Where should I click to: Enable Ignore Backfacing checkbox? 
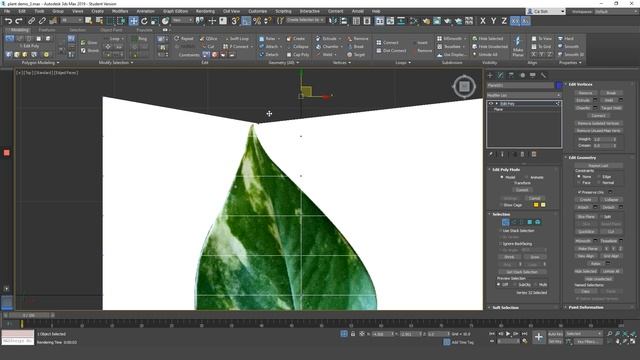(501, 244)
